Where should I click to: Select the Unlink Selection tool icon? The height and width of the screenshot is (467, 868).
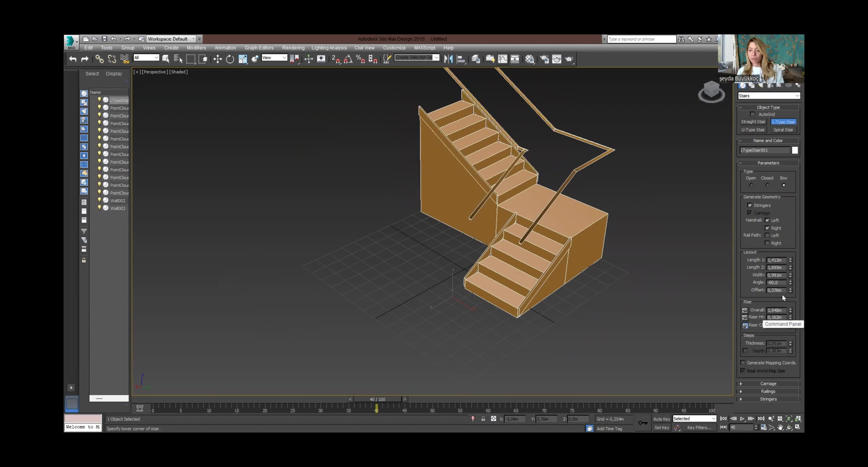click(x=112, y=59)
